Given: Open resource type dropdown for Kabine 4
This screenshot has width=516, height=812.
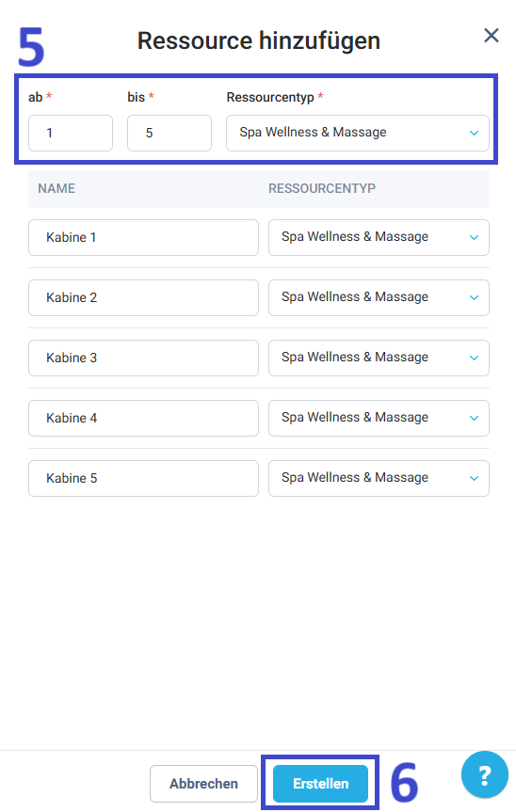Looking at the screenshot, I should (379, 418).
